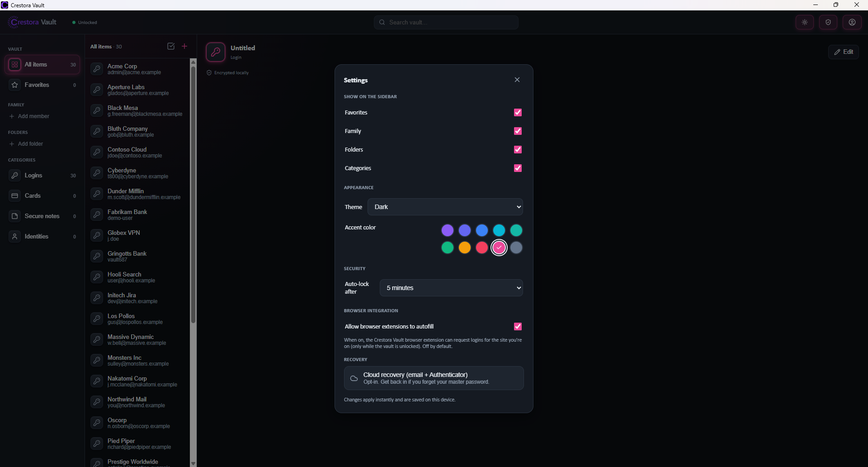
Task: Click the Favorites star icon
Action: [15, 85]
